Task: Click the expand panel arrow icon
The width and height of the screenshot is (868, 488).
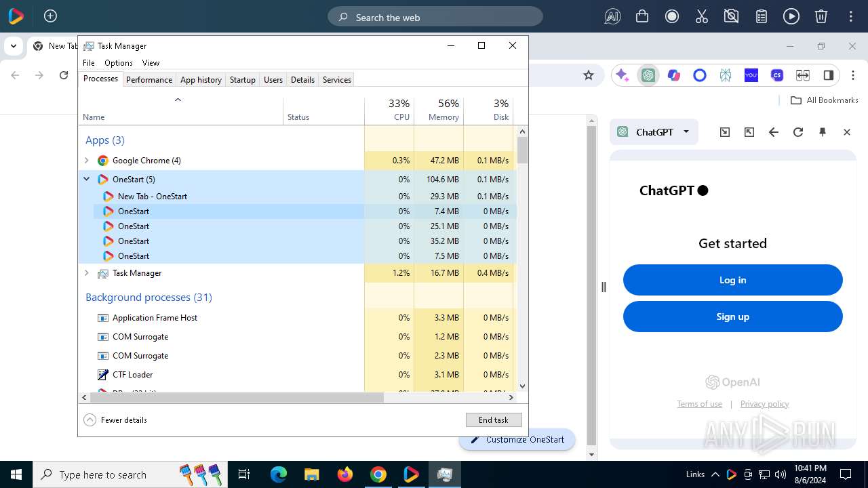Action: click(749, 132)
